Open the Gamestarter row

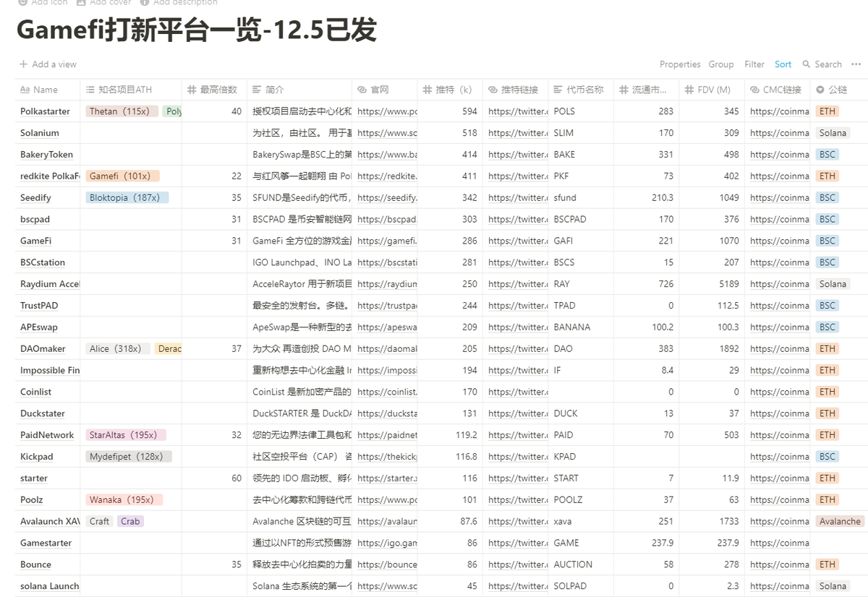(46, 543)
